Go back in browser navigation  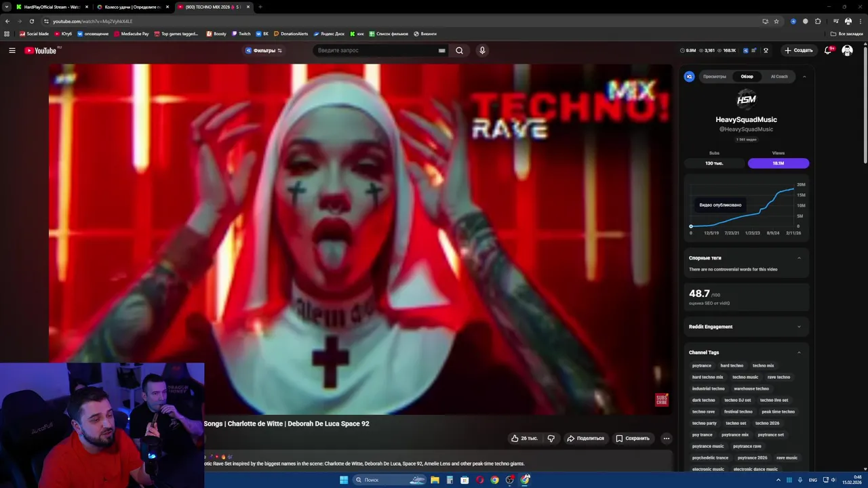pyautogui.click(x=7, y=21)
